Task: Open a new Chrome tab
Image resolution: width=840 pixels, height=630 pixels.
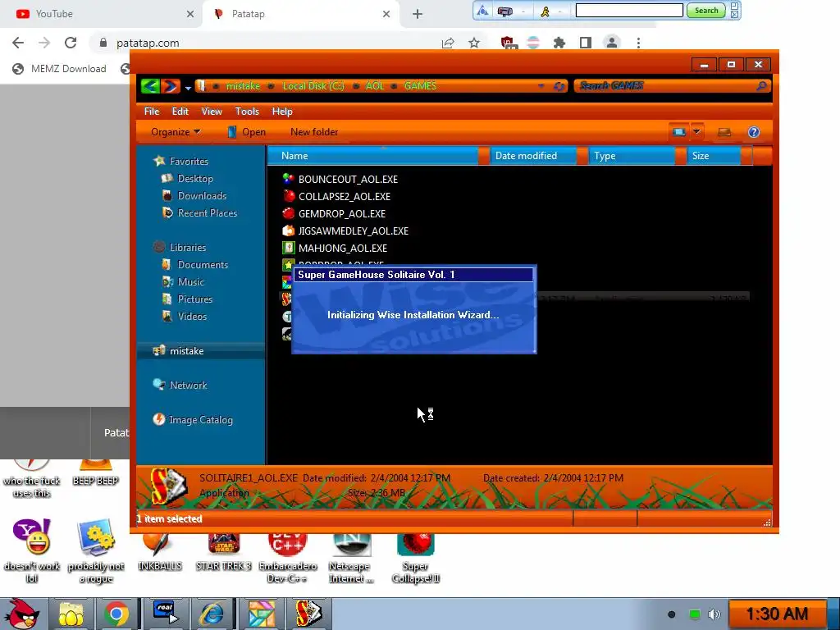Action: 418,14
